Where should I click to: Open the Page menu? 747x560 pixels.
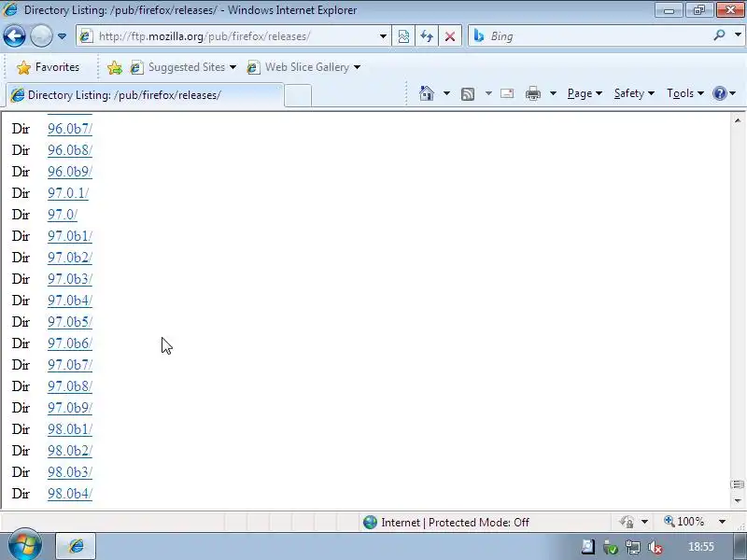tap(585, 93)
